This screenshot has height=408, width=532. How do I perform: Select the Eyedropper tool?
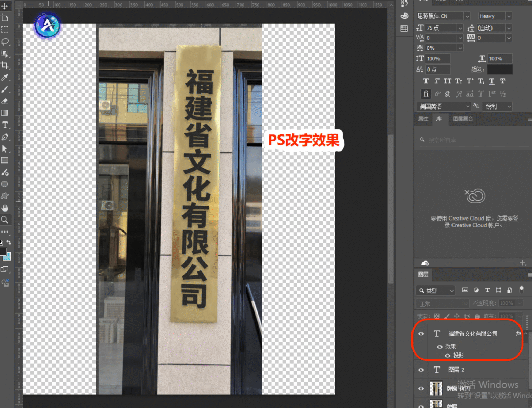coord(5,77)
